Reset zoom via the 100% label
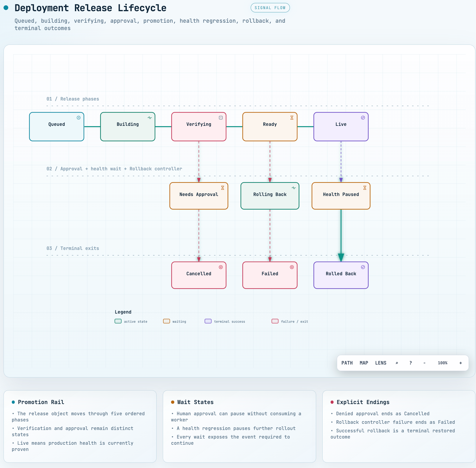Image resolution: width=476 pixels, height=468 pixels. click(x=443, y=363)
